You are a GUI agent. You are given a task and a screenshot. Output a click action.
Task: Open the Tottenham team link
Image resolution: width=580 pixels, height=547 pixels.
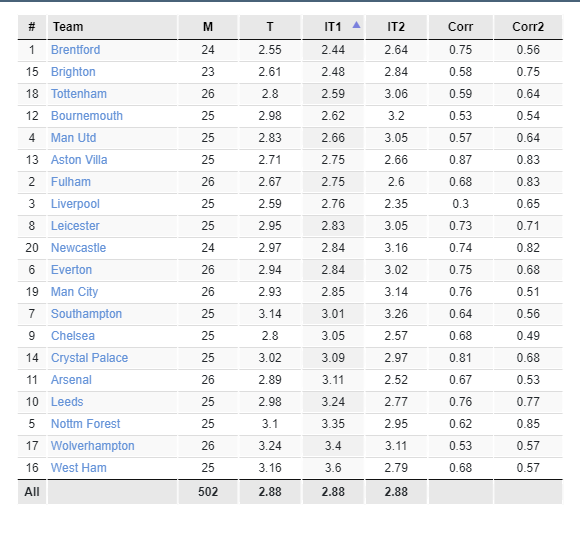[x=79, y=94]
